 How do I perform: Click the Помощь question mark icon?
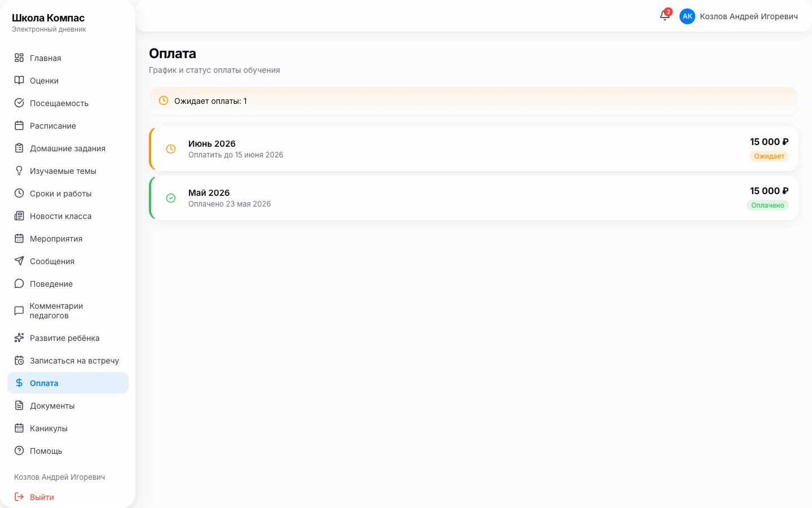tap(19, 450)
